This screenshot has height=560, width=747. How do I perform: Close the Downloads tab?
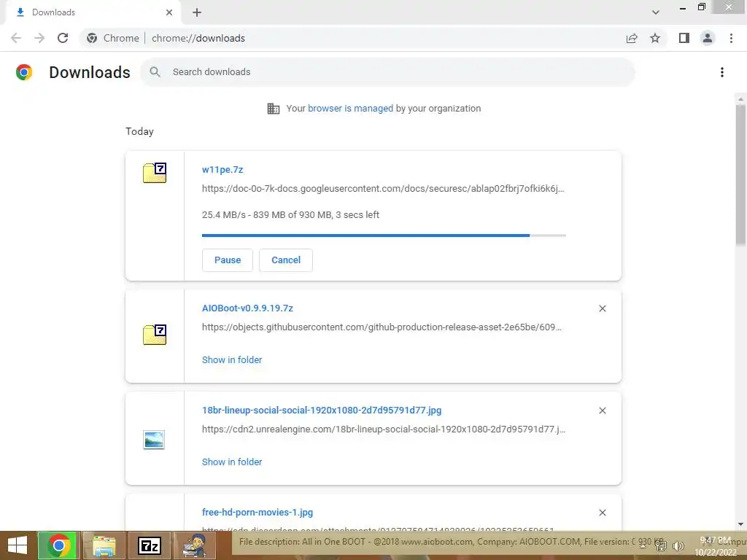click(169, 12)
